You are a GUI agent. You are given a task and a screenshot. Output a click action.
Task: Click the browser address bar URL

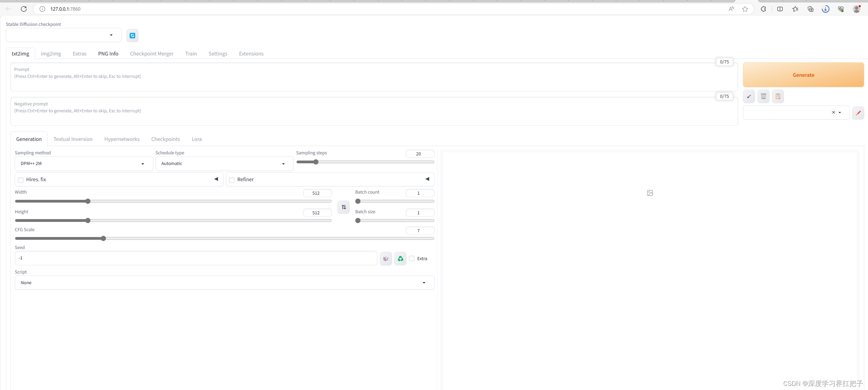(65, 9)
